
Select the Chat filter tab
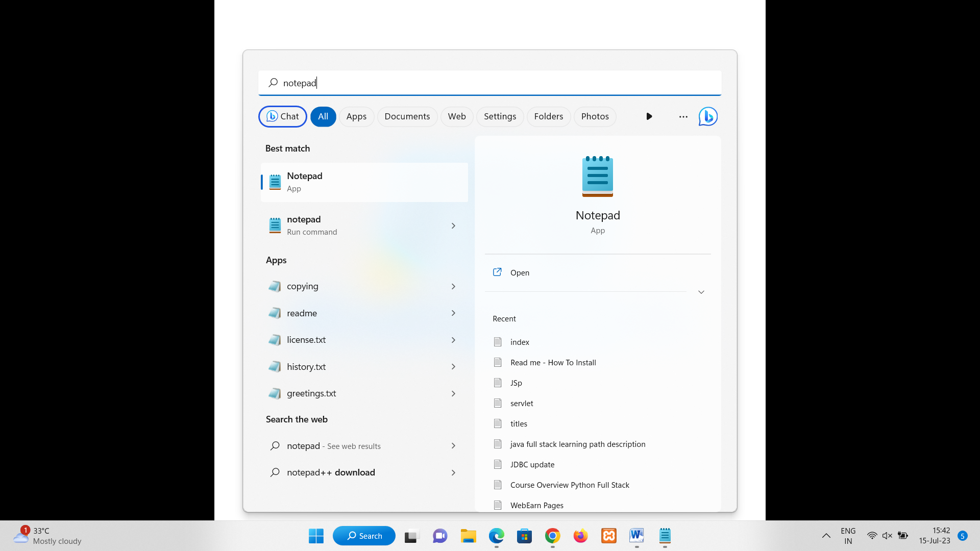click(x=283, y=116)
